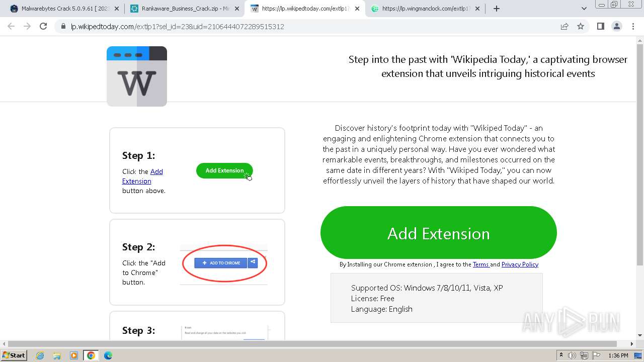Open Microsoft Edge from the taskbar

[x=108, y=355]
